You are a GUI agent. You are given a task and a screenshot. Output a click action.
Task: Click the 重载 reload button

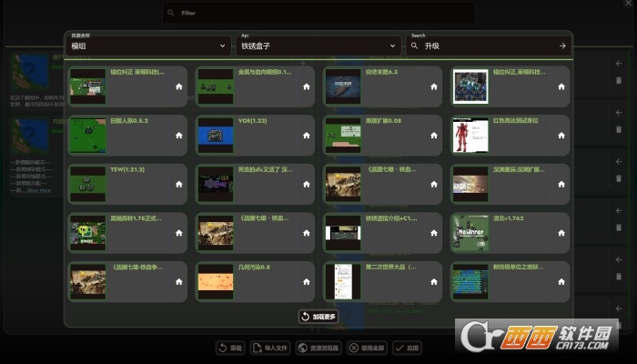pyautogui.click(x=230, y=348)
